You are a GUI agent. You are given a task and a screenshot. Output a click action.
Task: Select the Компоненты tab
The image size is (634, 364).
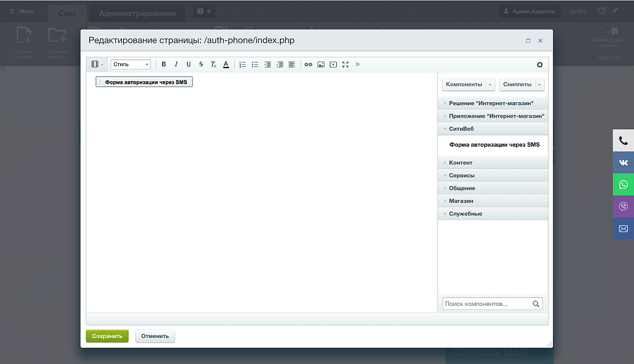point(464,84)
